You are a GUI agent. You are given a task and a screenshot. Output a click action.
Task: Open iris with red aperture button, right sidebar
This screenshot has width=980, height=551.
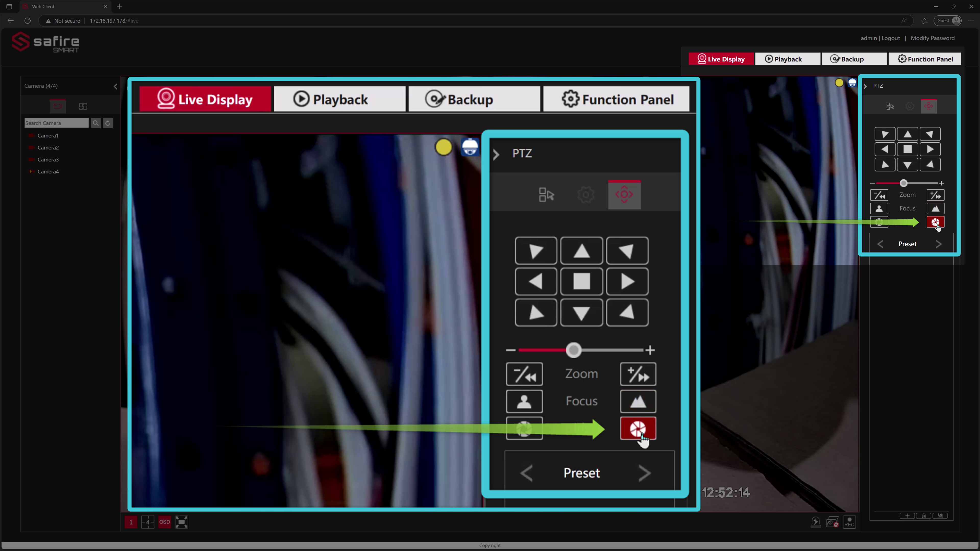click(x=935, y=222)
